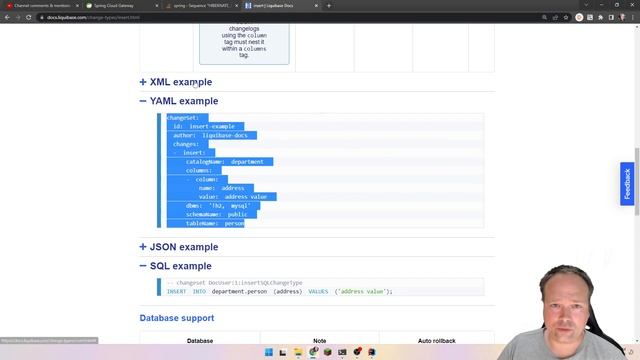This screenshot has width=640, height=360.
Task: Open the browser side panel icon
Action: coord(611,18)
